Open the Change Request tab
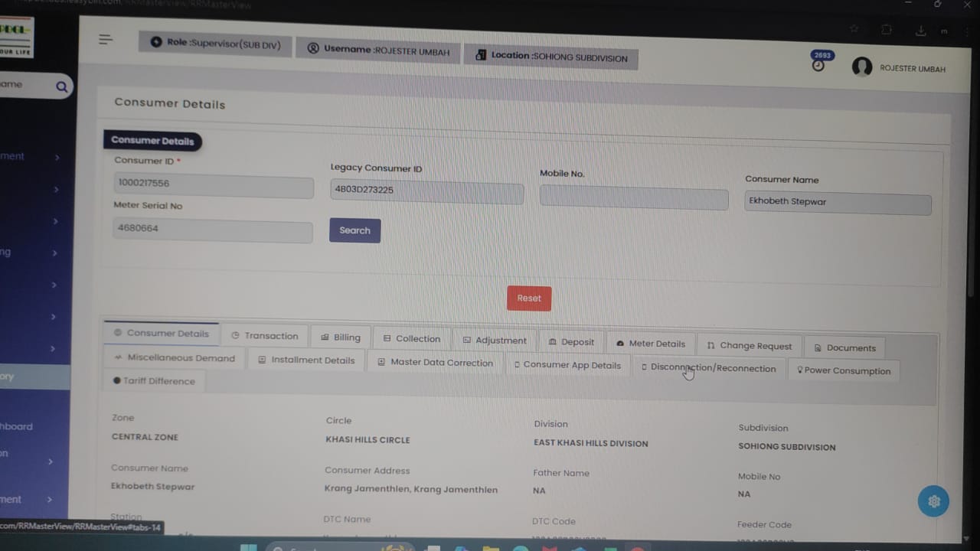This screenshot has width=980, height=551. click(x=750, y=346)
